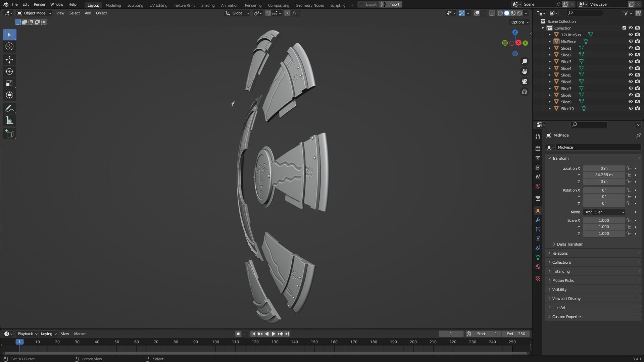
Task: Hide Slice3 in viewport
Action: [x=631, y=61]
